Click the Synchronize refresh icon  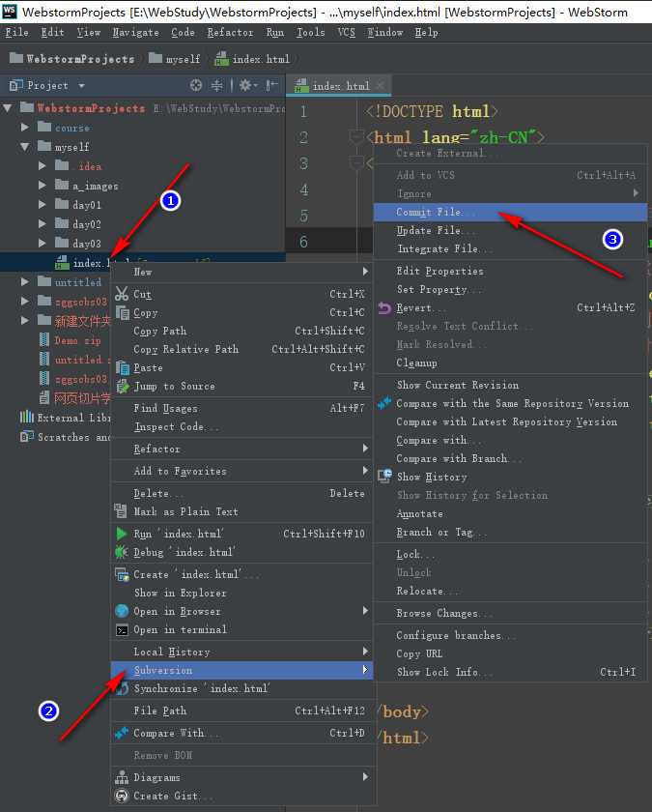tap(122, 688)
